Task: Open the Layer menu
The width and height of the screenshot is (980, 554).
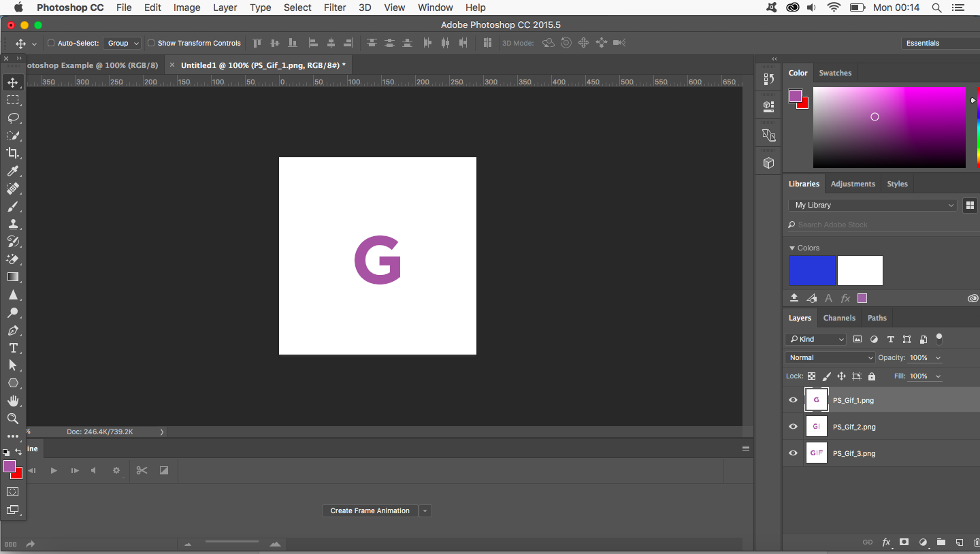Action: (x=225, y=7)
